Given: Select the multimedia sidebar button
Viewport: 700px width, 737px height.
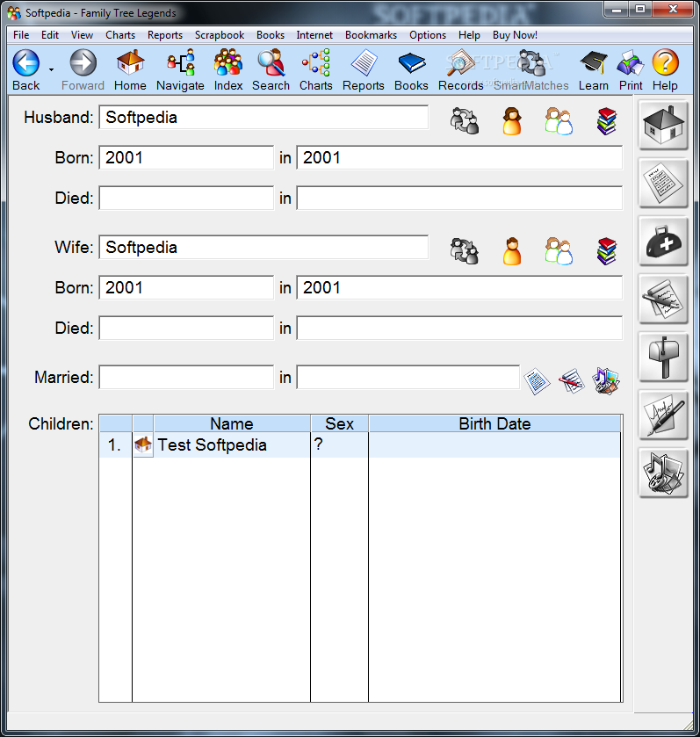Looking at the screenshot, I should point(663,473).
